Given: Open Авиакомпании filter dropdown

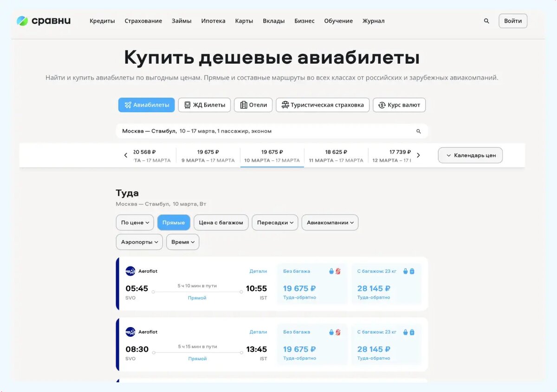Looking at the screenshot, I should click(x=330, y=223).
